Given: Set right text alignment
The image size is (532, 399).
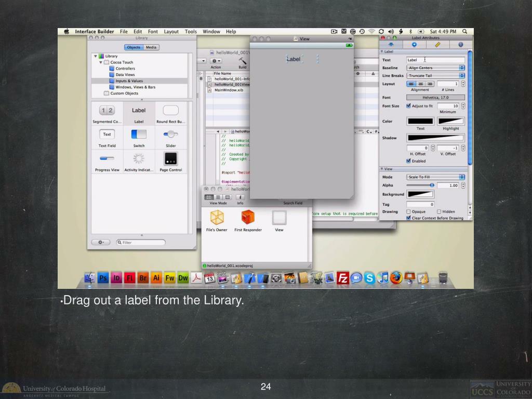Looking at the screenshot, I should click(430, 84).
